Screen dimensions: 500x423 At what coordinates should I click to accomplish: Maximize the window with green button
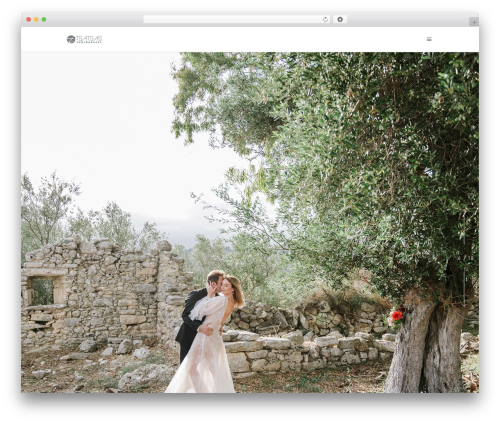pyautogui.click(x=44, y=19)
